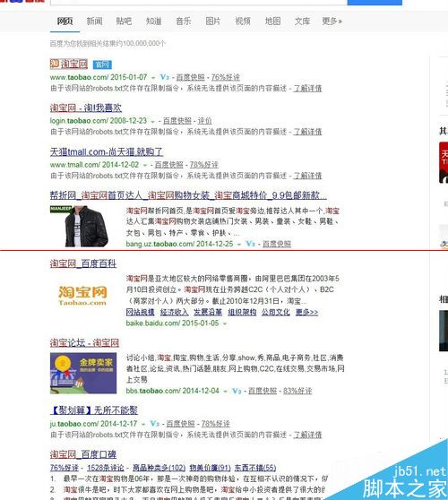
Task: Expand arrow beside www.taobao.com date
Action: tap(153, 77)
